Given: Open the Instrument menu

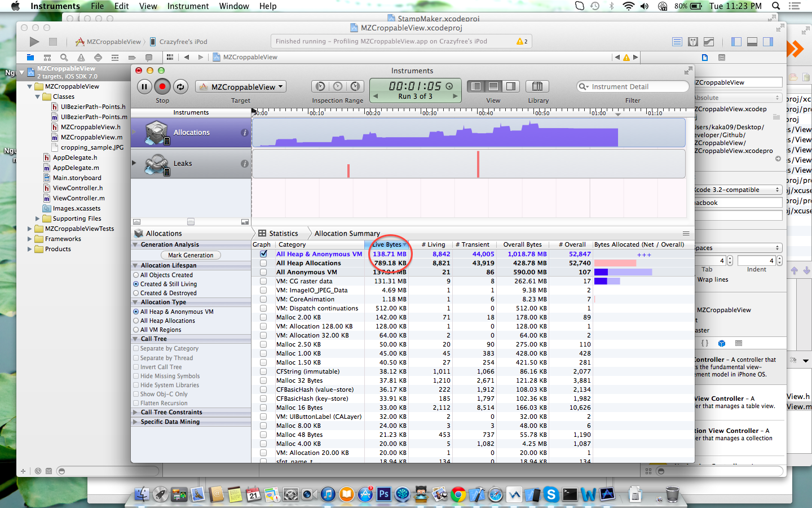Looking at the screenshot, I should click(x=188, y=6).
